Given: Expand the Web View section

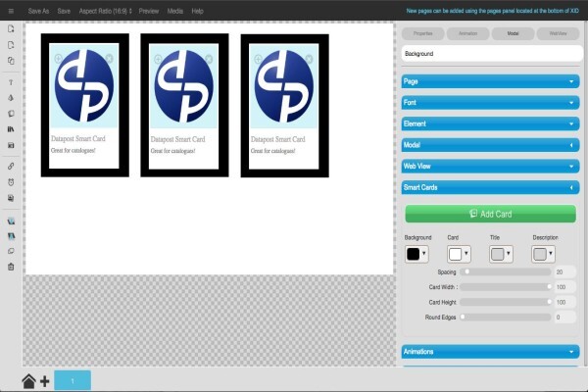Looking at the screenshot, I should (x=490, y=167).
